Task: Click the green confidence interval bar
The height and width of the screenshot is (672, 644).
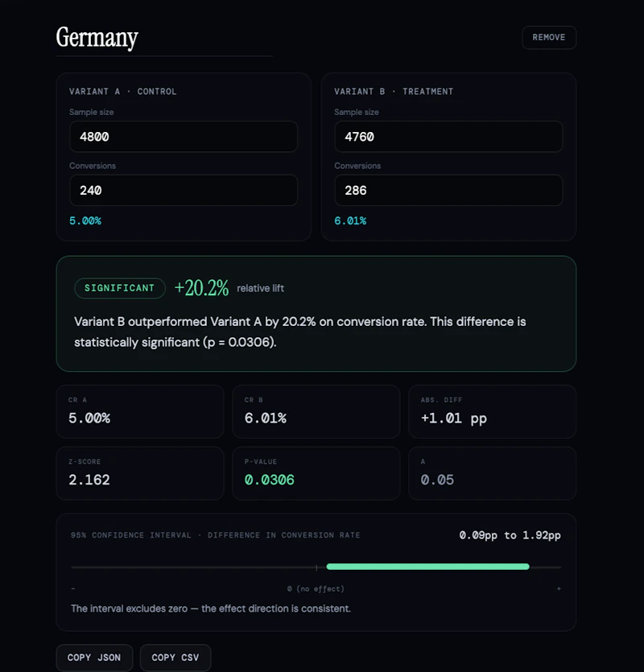Action: coord(428,567)
